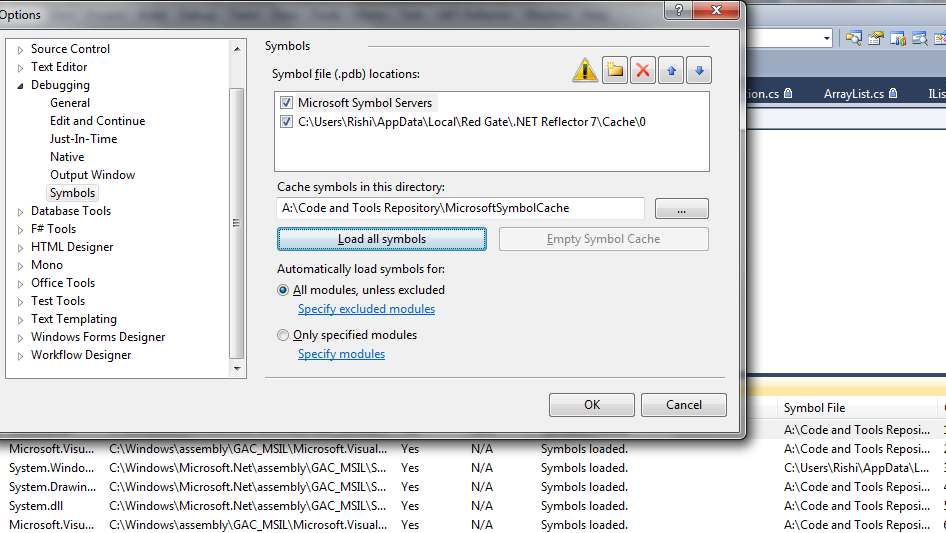The image size is (946, 533).
Task: Click System.Drawin... module row name
Action: point(52,487)
